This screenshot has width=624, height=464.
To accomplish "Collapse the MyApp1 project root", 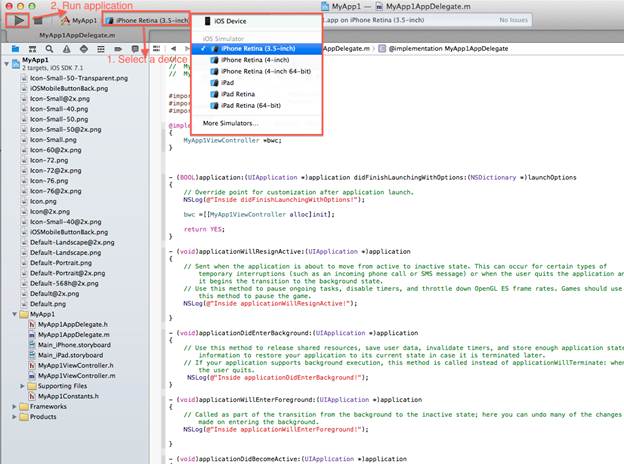I will click(x=6, y=63).
